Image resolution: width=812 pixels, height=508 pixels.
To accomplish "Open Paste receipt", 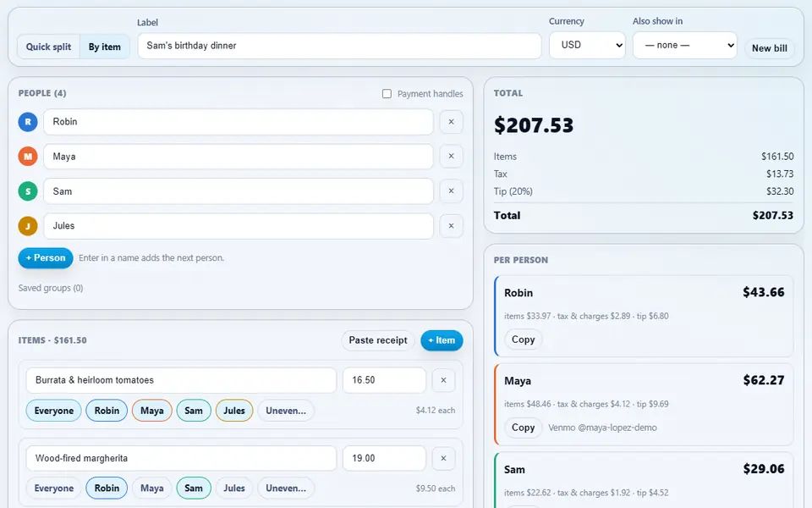I will (378, 340).
